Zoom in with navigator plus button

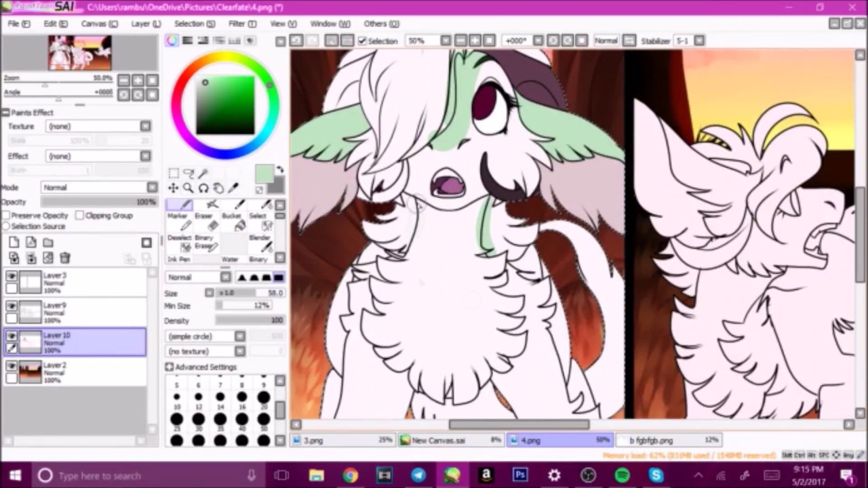click(x=138, y=79)
